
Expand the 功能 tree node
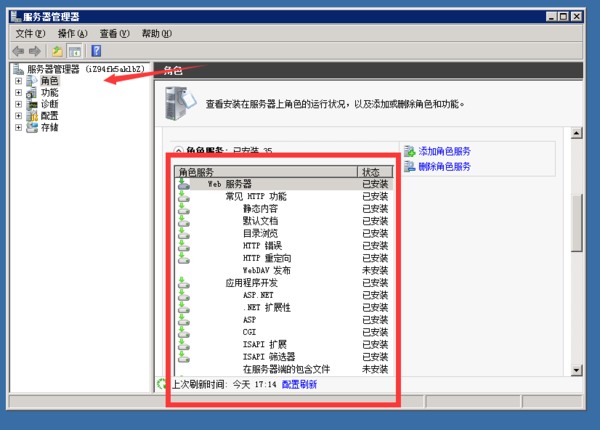coord(18,93)
